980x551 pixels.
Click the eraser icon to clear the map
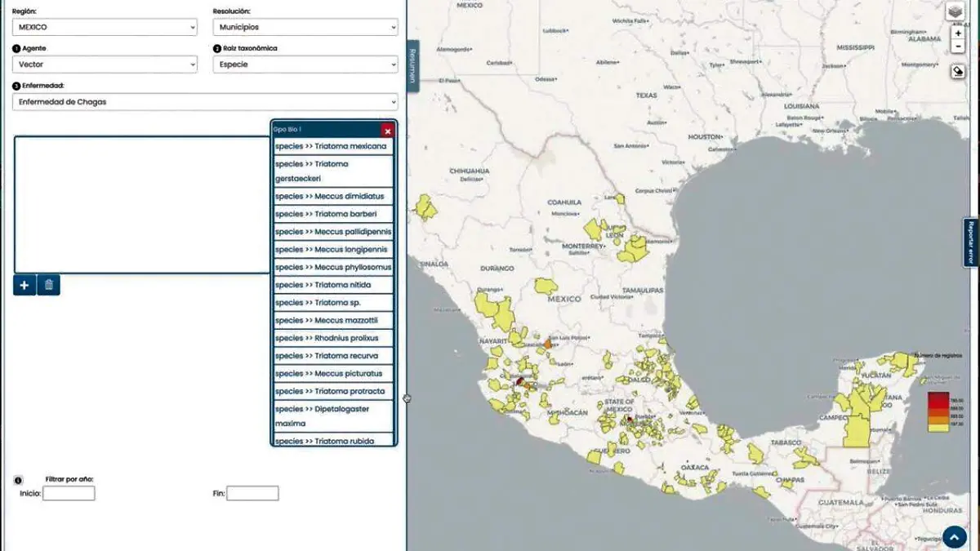click(x=957, y=71)
